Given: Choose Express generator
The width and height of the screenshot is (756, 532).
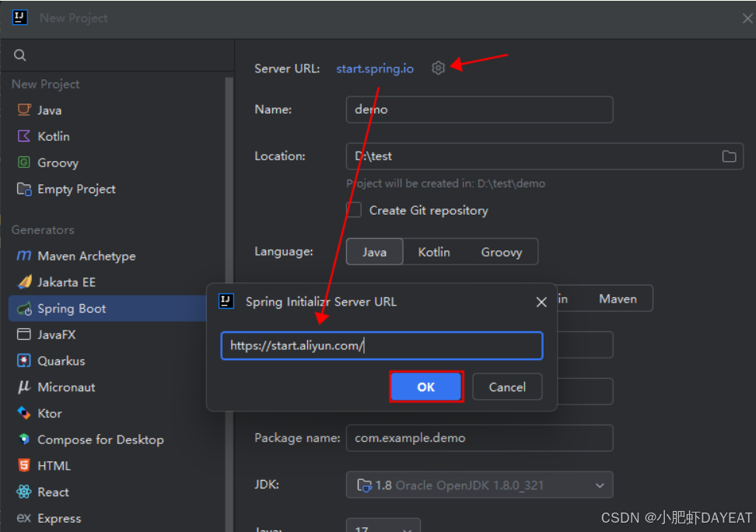Looking at the screenshot, I should click(59, 519).
